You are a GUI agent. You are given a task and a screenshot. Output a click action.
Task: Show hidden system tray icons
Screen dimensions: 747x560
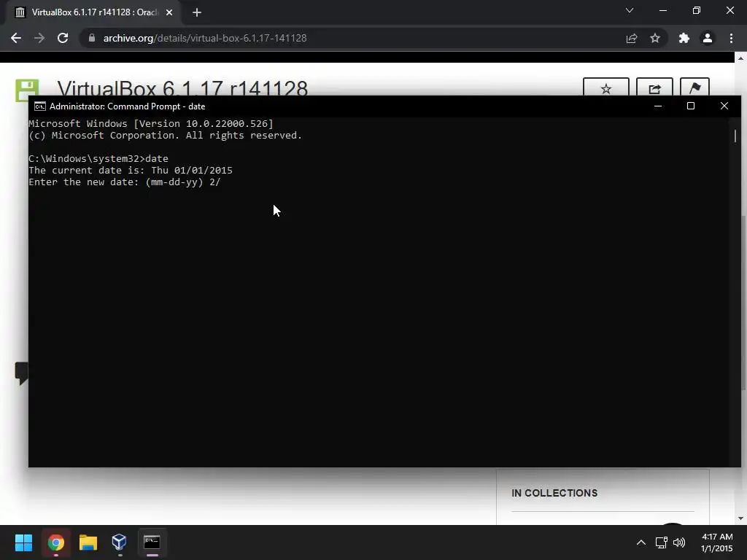(x=641, y=542)
